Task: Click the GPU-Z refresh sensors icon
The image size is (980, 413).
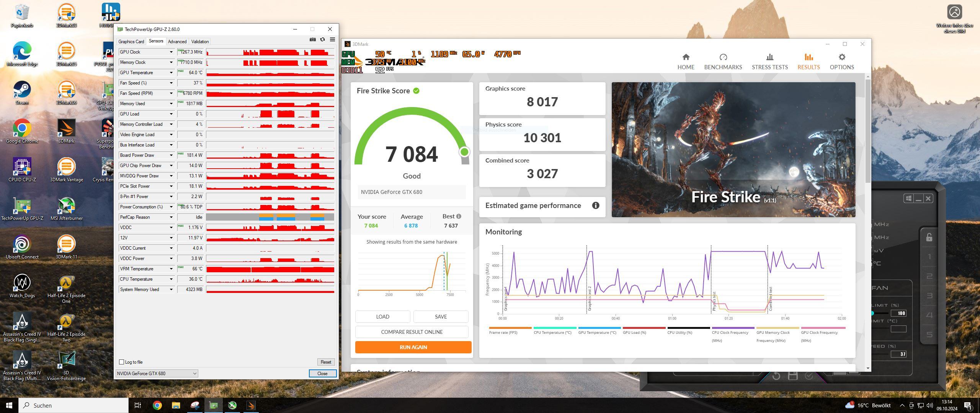Action: pos(322,39)
